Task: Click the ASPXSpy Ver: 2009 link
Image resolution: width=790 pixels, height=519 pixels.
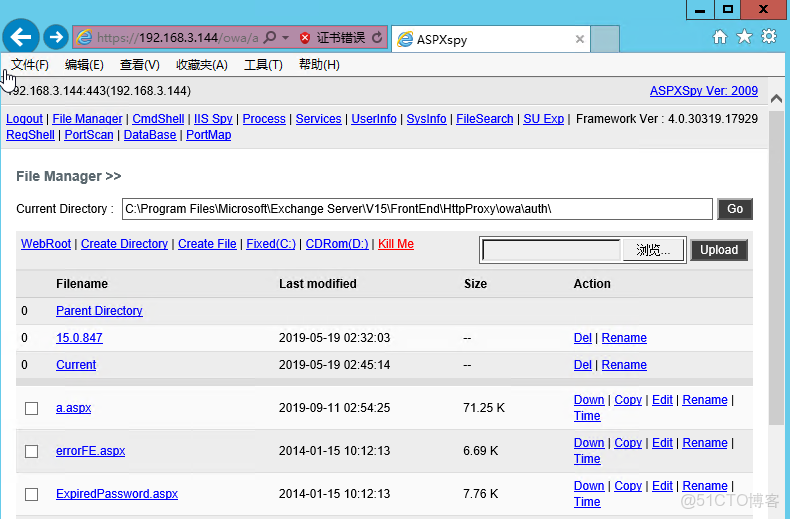Action: (703, 91)
